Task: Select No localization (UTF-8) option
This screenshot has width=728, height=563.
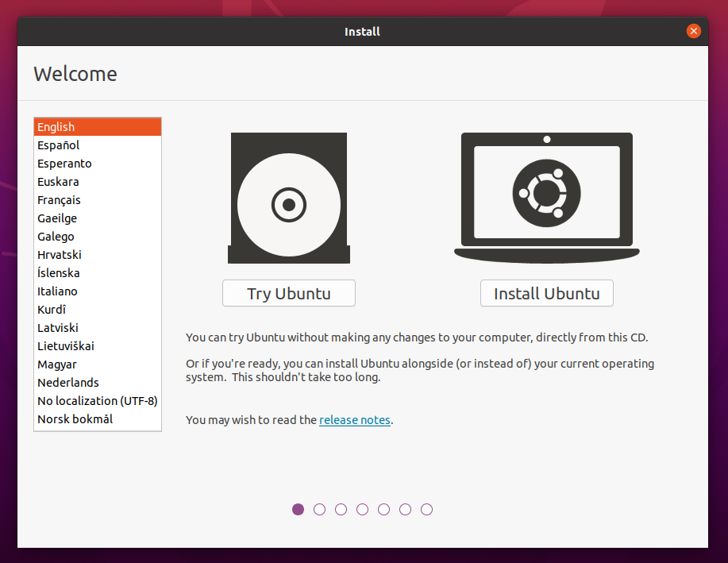Action: 97,401
